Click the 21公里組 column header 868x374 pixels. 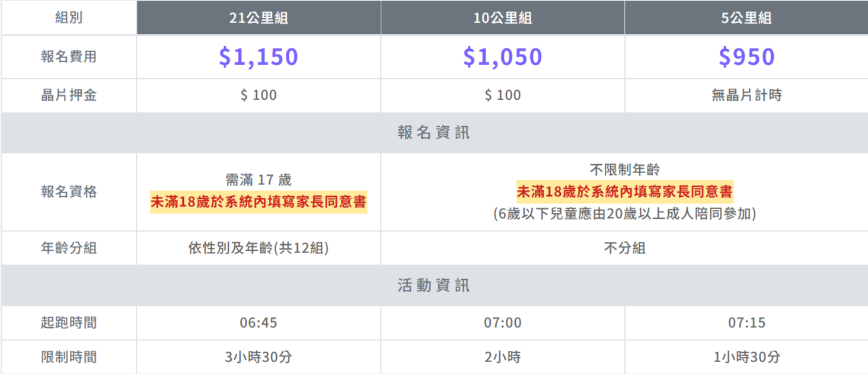pos(259,18)
